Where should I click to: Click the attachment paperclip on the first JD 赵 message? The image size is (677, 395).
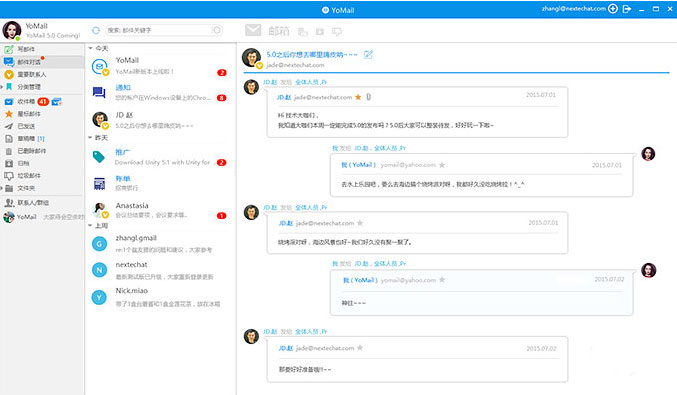click(368, 97)
